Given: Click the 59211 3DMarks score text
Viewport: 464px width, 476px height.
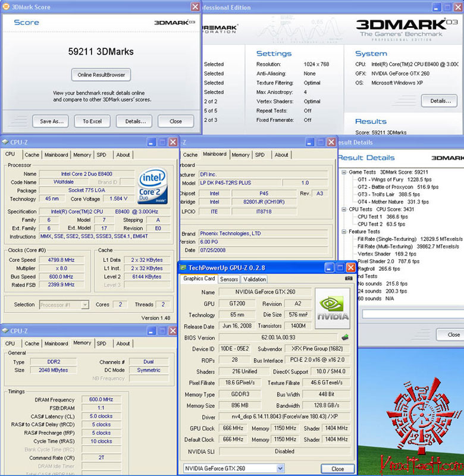Looking at the screenshot, I should pos(101,52).
